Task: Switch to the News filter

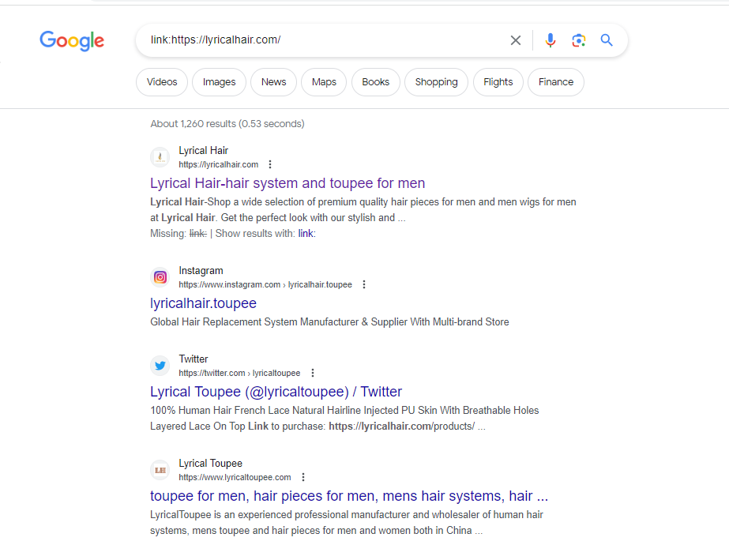Action: (273, 82)
